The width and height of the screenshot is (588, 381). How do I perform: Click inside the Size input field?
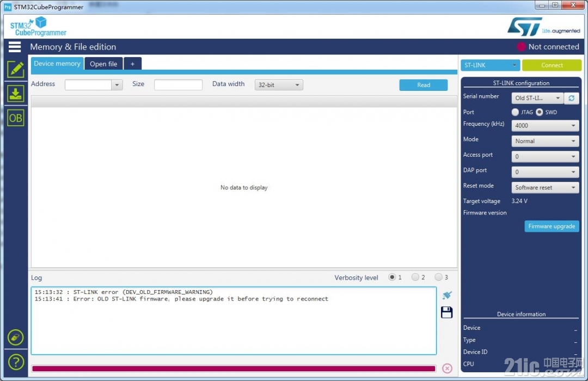[x=178, y=85]
